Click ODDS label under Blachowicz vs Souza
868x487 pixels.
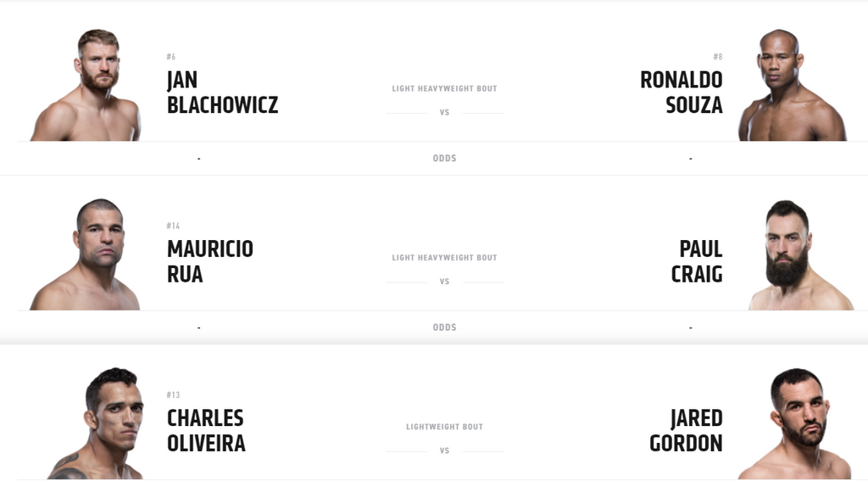pos(444,159)
